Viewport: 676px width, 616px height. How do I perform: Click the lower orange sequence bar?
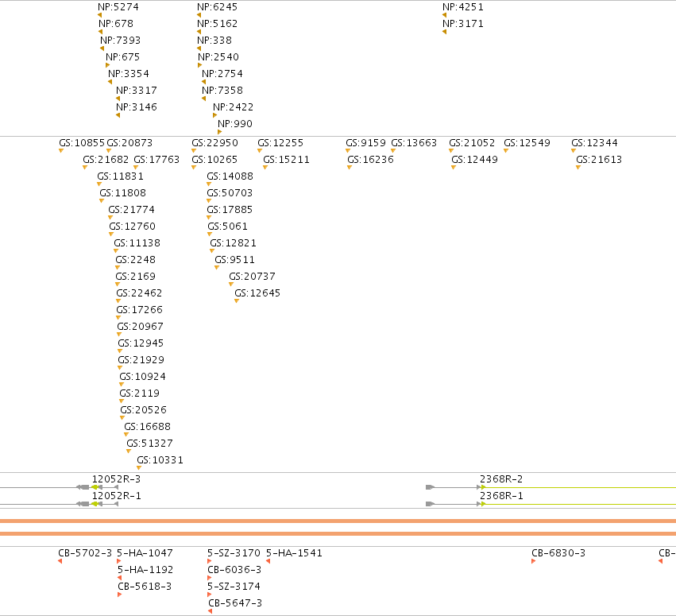(338, 534)
